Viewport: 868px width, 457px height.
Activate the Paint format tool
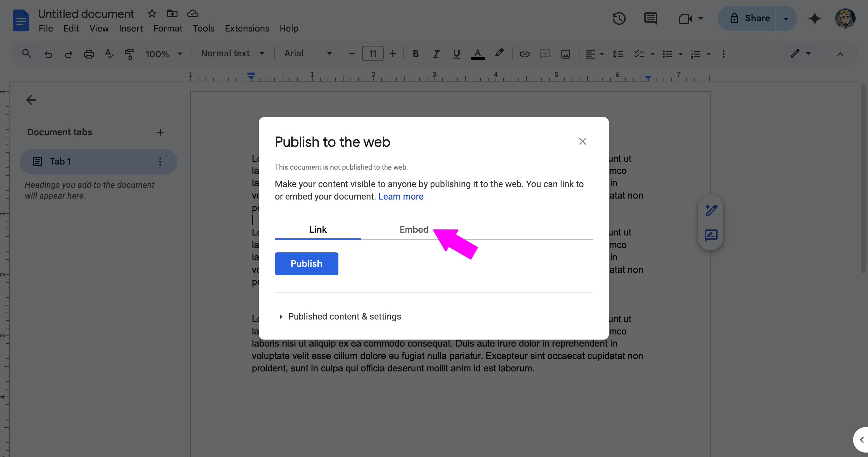[x=129, y=54]
